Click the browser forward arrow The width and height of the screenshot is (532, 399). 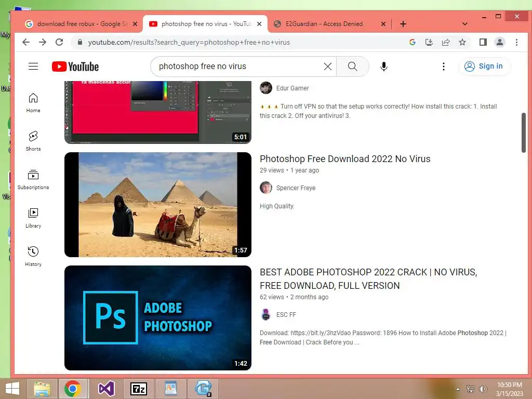click(43, 42)
